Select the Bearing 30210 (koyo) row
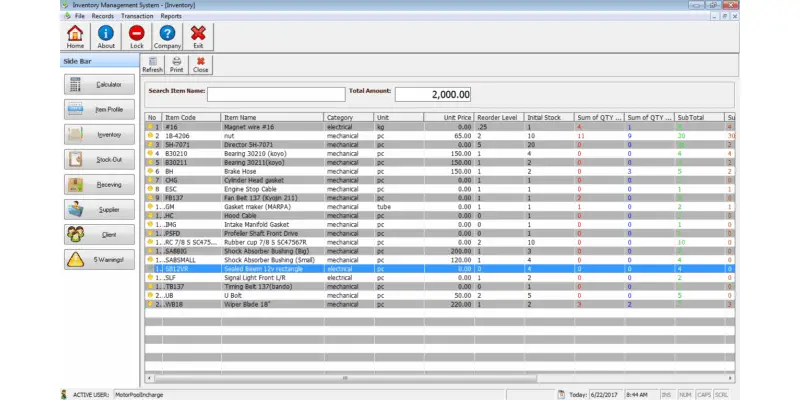Screen dimensions: 800x400 pyautogui.click(x=440, y=154)
